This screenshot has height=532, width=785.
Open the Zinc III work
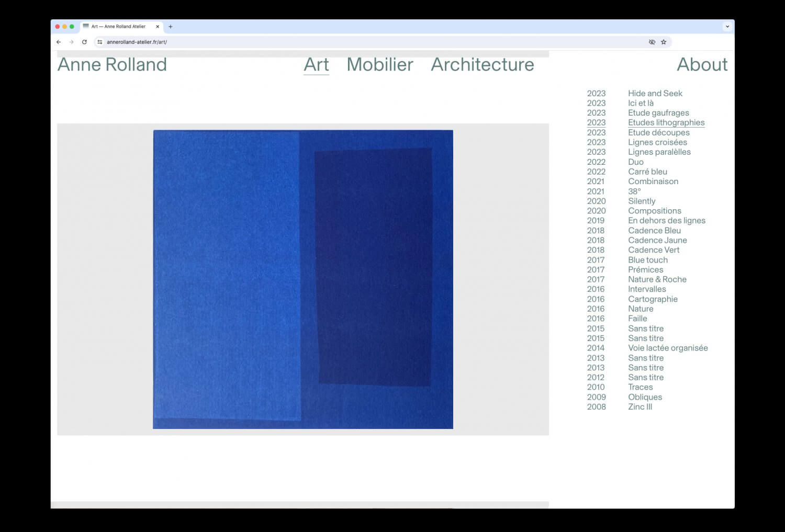(x=640, y=407)
